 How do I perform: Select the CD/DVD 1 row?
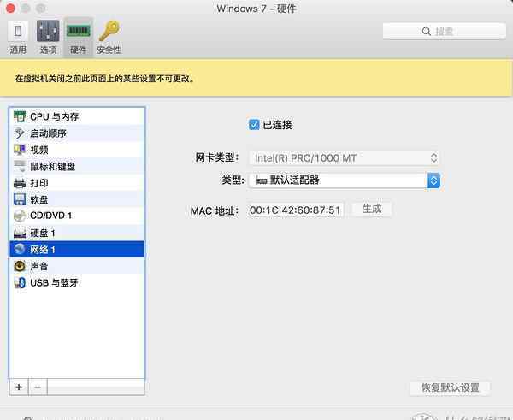click(77, 216)
